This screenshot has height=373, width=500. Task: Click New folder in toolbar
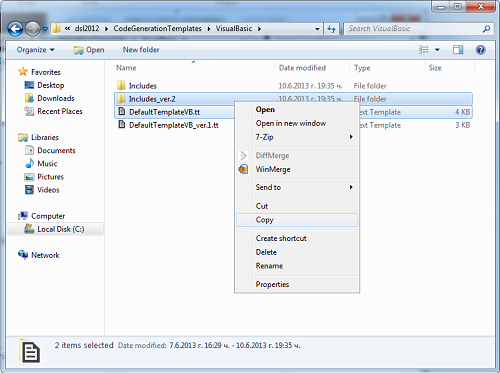pyautogui.click(x=141, y=50)
